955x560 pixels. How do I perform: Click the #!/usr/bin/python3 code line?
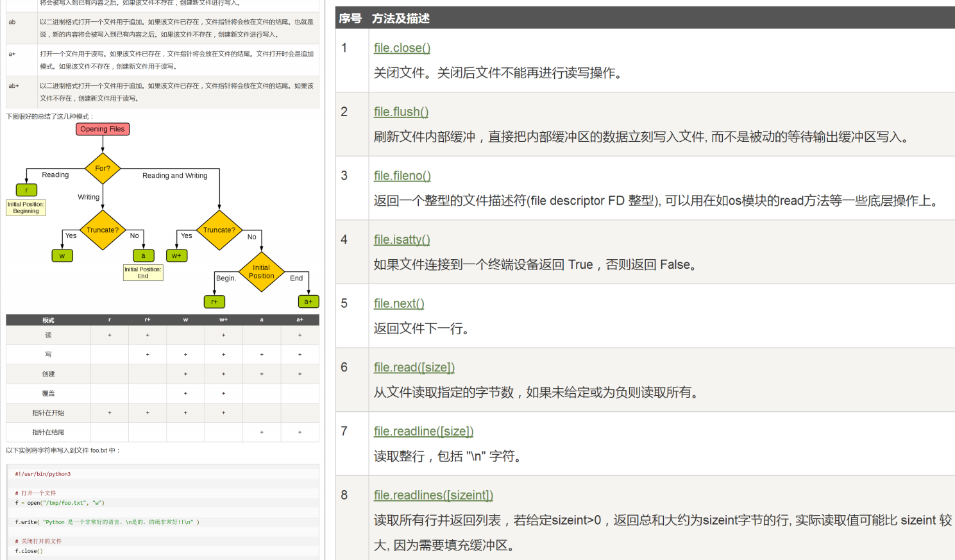43,474
